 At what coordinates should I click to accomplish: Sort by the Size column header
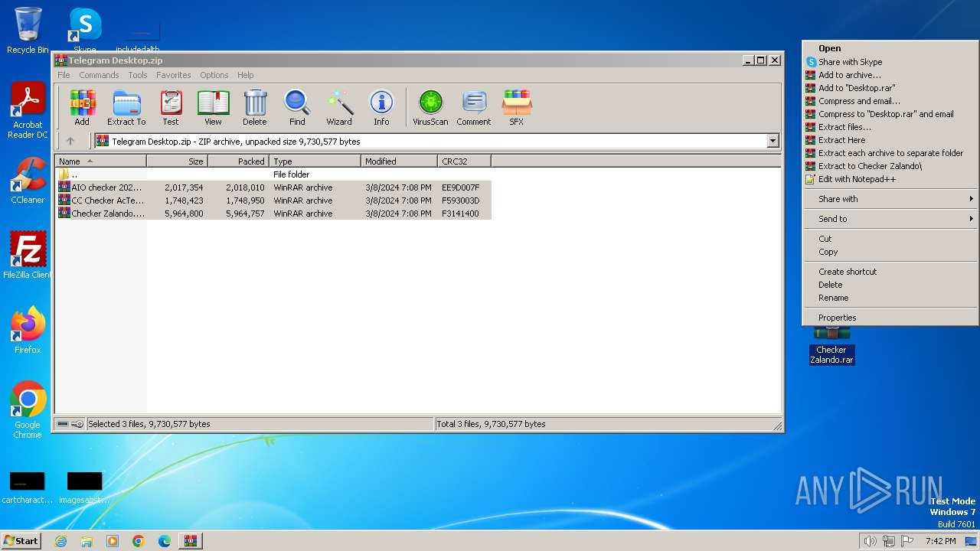coord(178,161)
